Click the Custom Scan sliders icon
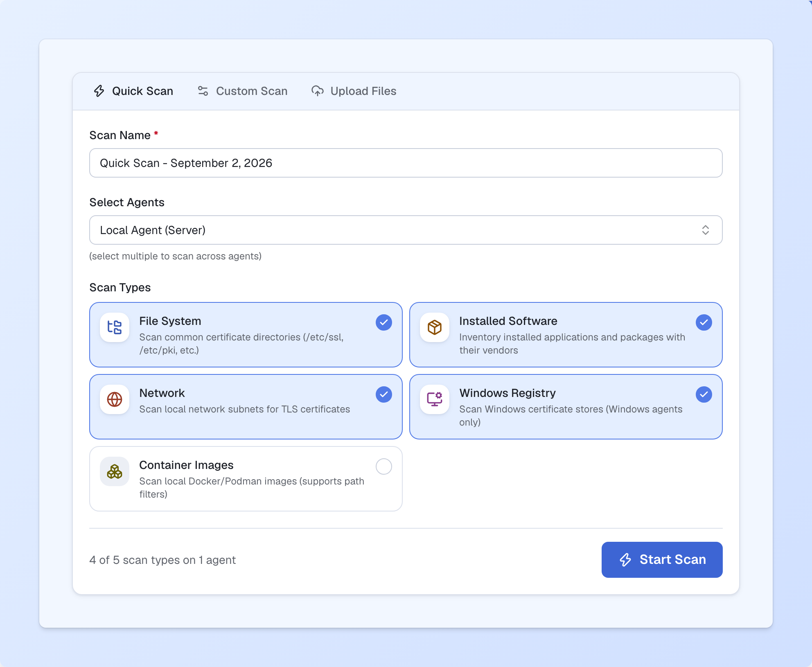This screenshot has width=812, height=667. click(203, 91)
